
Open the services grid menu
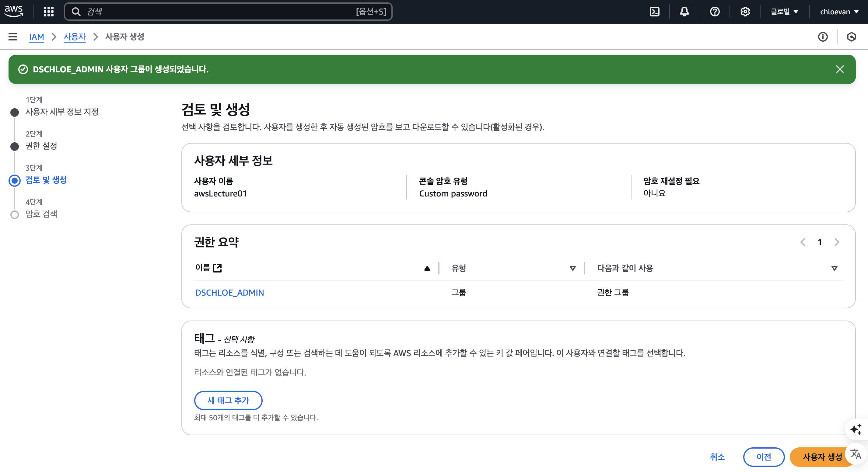(48, 12)
